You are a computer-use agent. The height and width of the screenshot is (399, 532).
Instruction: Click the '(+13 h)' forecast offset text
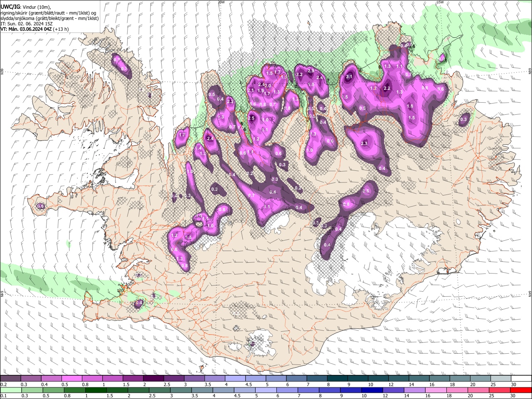tap(61, 29)
